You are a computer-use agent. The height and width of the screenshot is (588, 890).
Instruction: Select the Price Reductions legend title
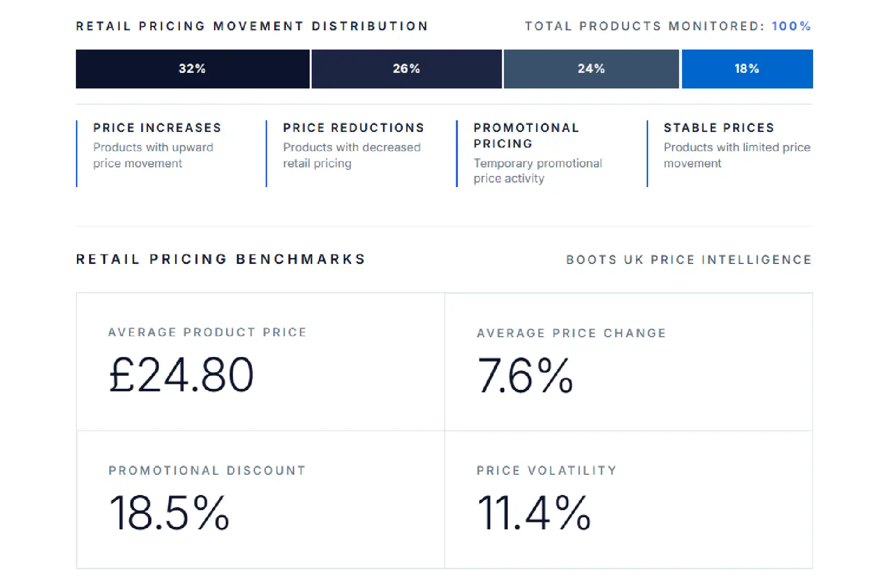(354, 128)
